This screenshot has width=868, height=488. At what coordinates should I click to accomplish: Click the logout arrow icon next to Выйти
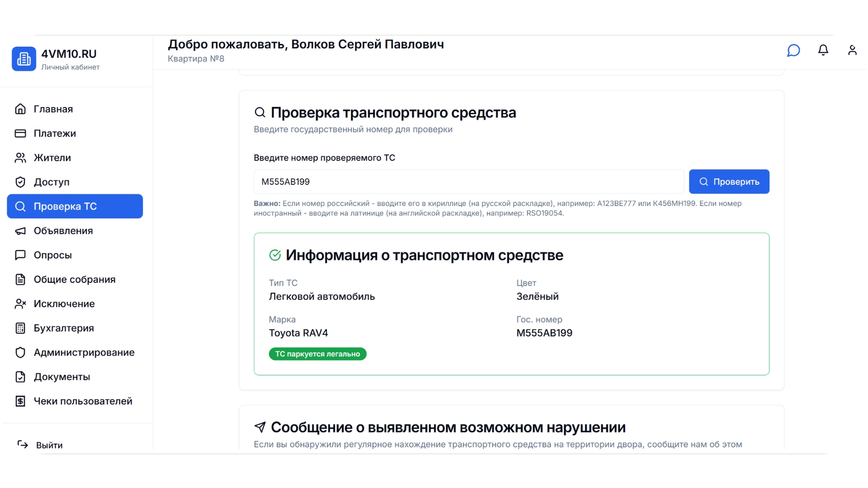(x=22, y=445)
